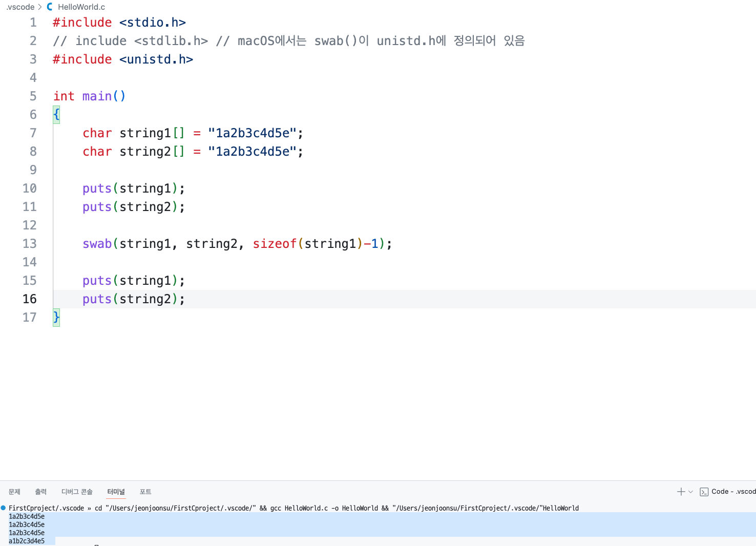Click the blue command status dot in terminal
The width and height of the screenshot is (756, 546).
[x=3, y=508]
